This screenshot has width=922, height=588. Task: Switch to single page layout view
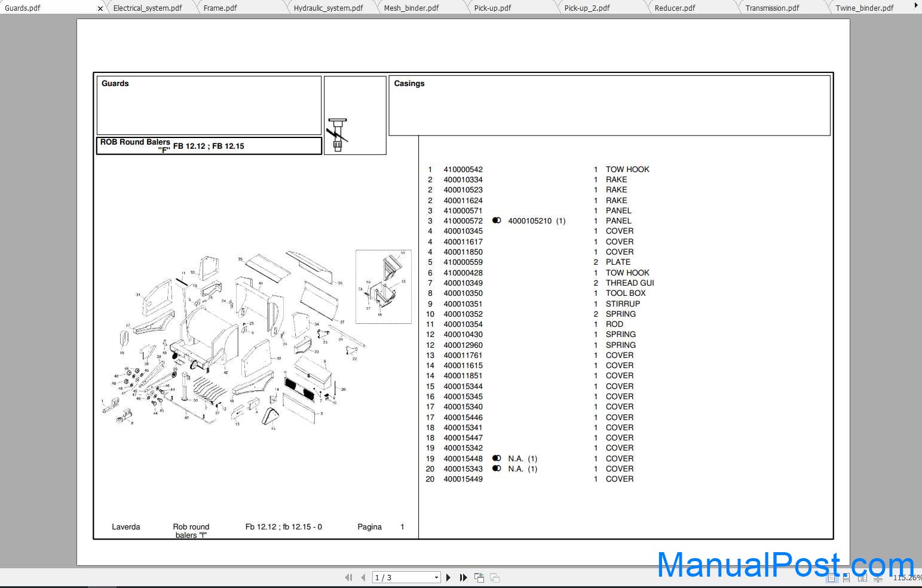832,578
